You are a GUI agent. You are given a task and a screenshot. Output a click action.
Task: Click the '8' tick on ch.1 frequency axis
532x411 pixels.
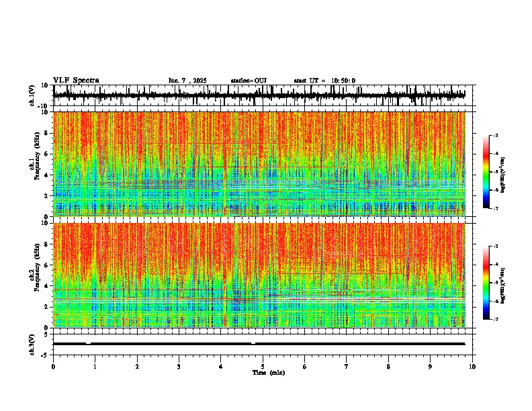(46, 133)
